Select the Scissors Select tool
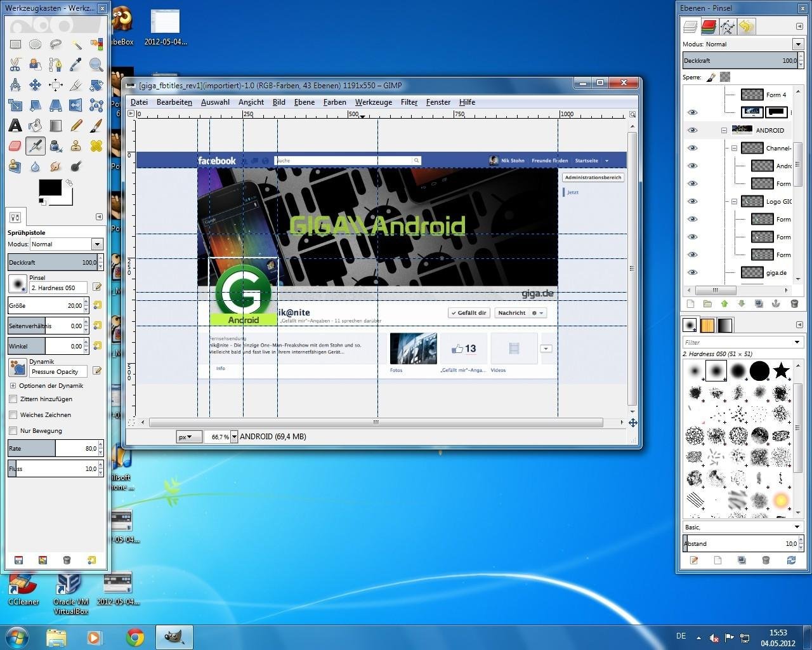This screenshot has height=650, width=812. [x=15, y=64]
